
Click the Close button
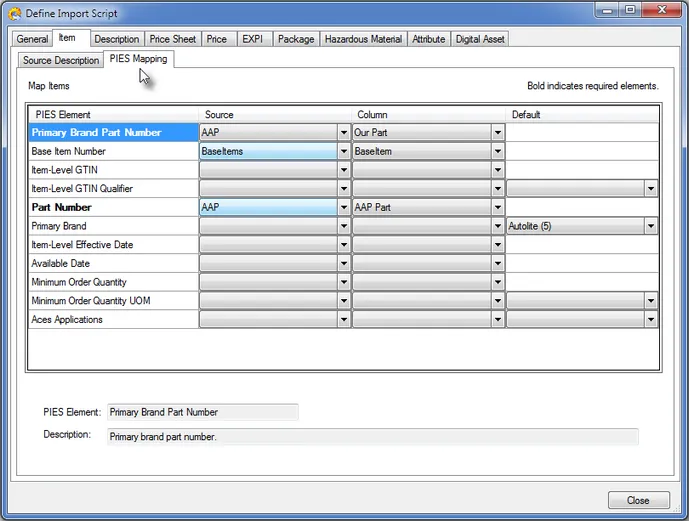coord(637,500)
